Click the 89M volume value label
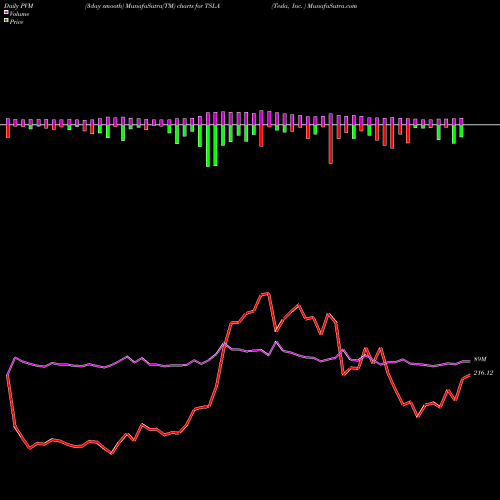 click(x=480, y=359)
